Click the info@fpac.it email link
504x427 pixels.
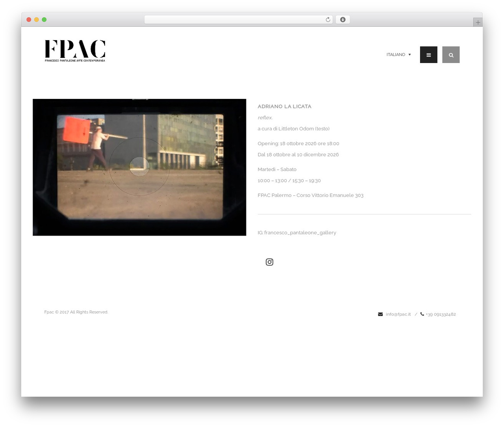(x=398, y=314)
